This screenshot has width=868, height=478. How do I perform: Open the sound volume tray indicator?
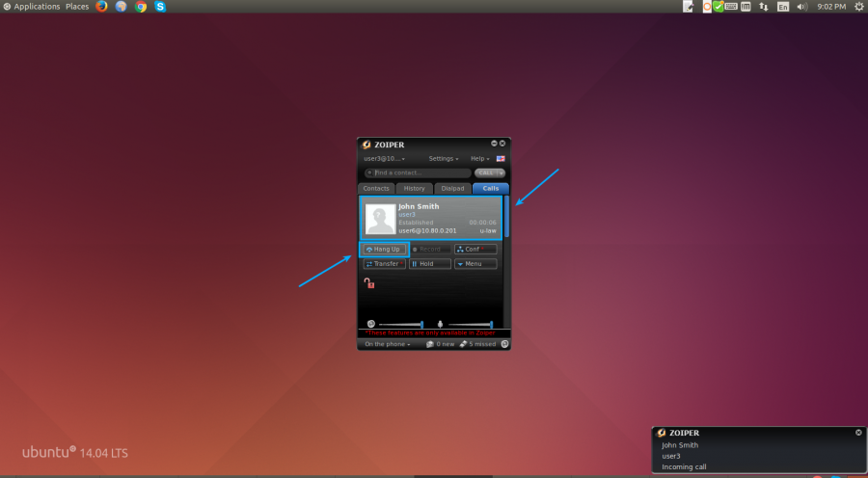pos(801,7)
